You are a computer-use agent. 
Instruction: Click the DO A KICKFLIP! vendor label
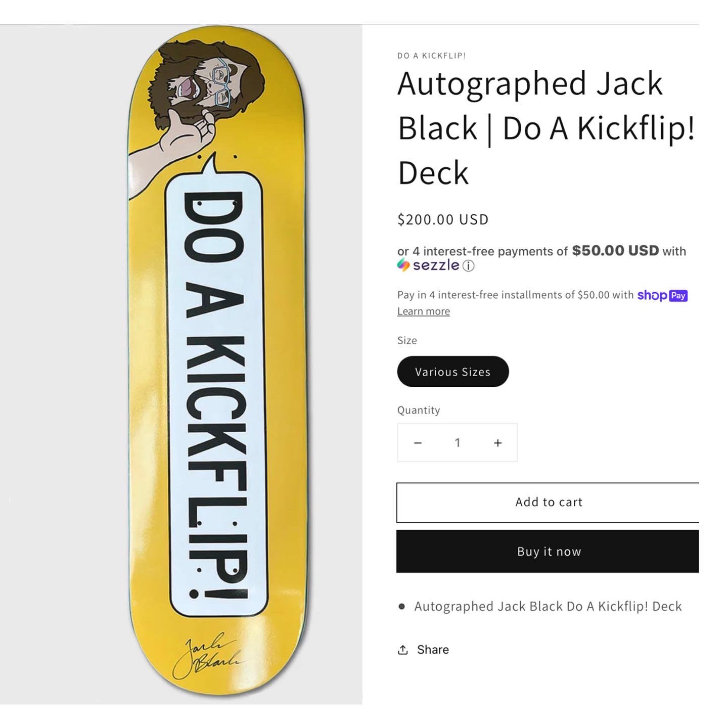pos(431,56)
